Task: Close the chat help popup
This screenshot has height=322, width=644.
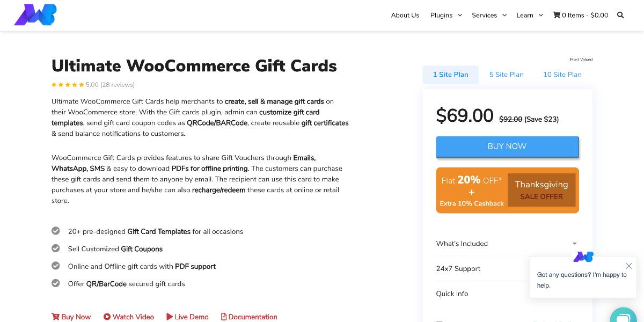Action: point(629,266)
